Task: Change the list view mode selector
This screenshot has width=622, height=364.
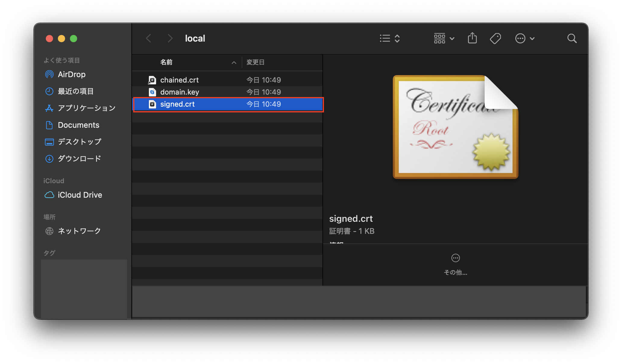Action: 390,39
